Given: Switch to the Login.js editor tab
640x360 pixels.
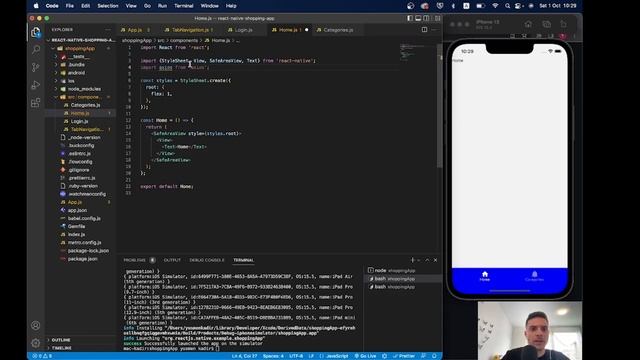Looking at the screenshot, I should (243, 30).
